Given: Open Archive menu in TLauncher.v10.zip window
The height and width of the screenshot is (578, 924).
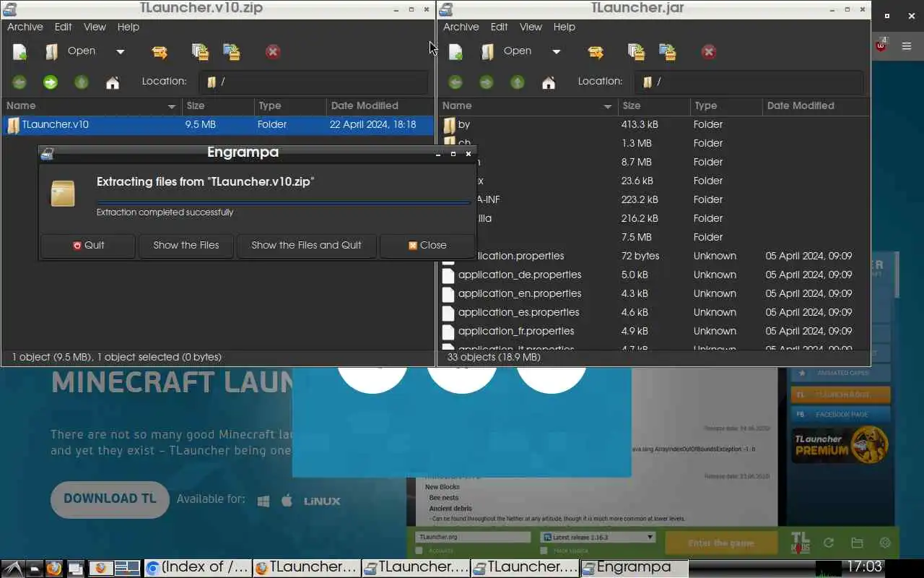Looking at the screenshot, I should tap(25, 27).
